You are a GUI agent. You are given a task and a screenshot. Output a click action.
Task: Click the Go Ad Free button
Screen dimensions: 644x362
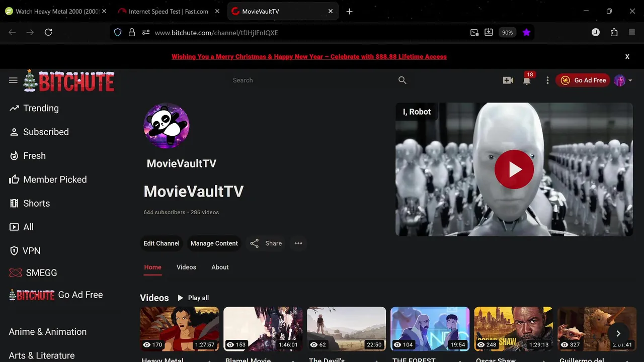tap(583, 80)
